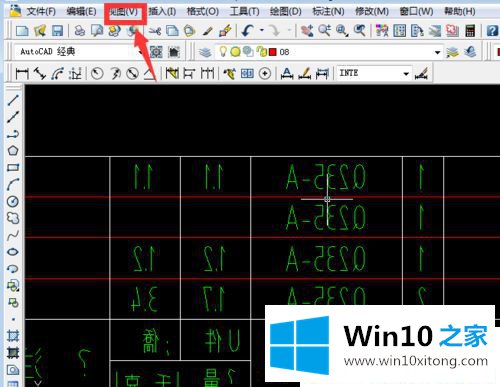This screenshot has width=500, height=387.
Task: Click the Plot printer icon
Action: (80, 31)
